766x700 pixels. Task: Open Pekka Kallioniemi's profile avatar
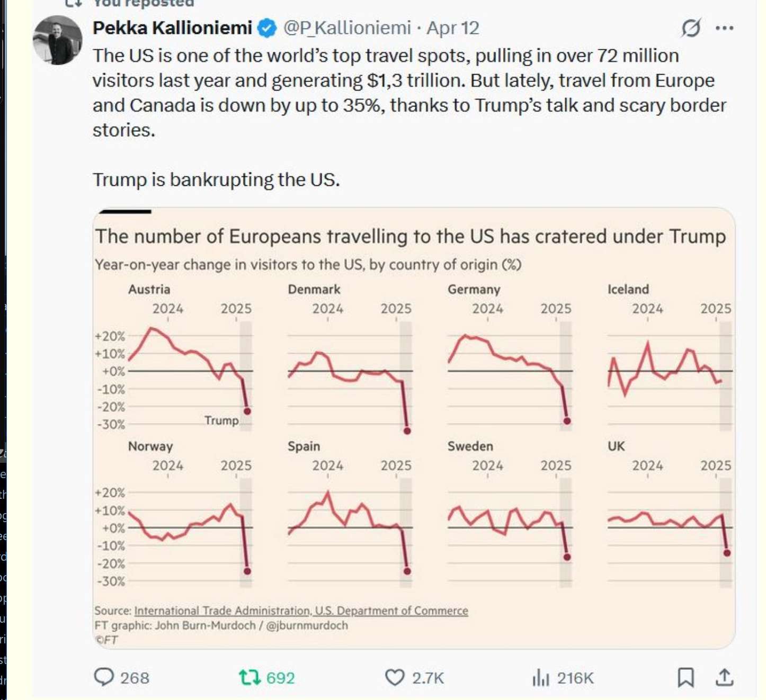[x=58, y=40]
